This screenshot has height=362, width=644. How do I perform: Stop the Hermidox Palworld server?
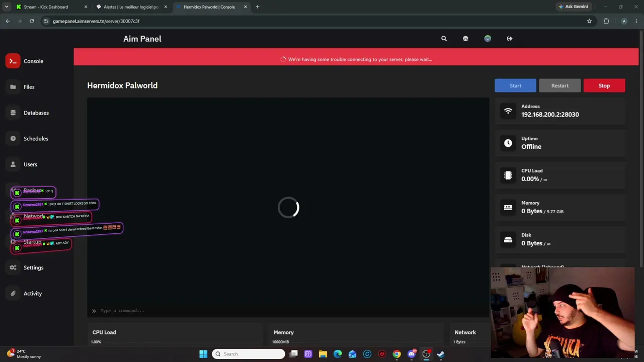click(x=604, y=85)
